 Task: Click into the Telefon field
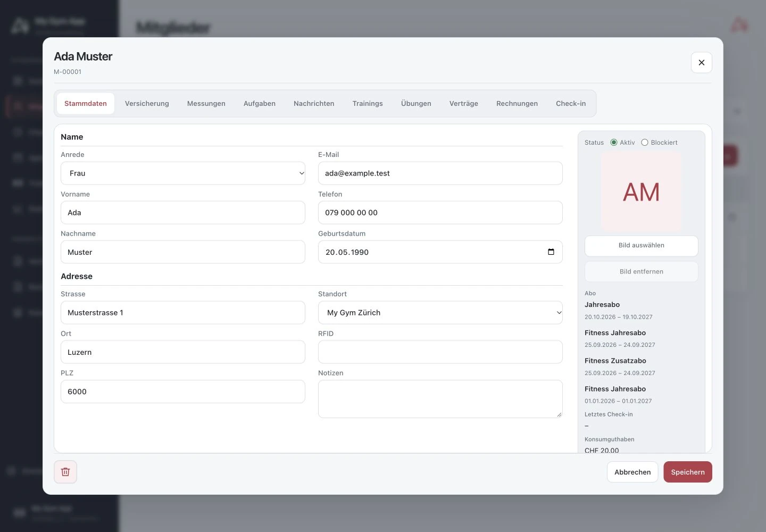tap(440, 213)
